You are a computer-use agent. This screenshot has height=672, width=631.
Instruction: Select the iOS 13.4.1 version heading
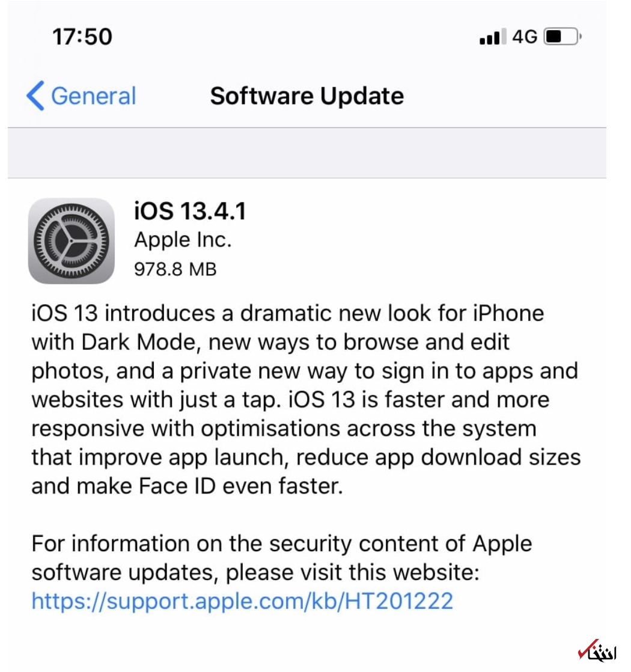190,212
